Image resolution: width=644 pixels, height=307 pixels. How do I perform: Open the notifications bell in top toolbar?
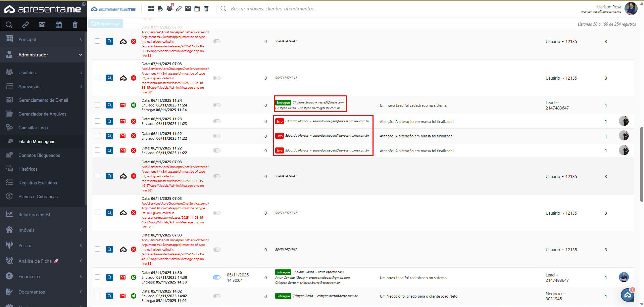pos(160,9)
